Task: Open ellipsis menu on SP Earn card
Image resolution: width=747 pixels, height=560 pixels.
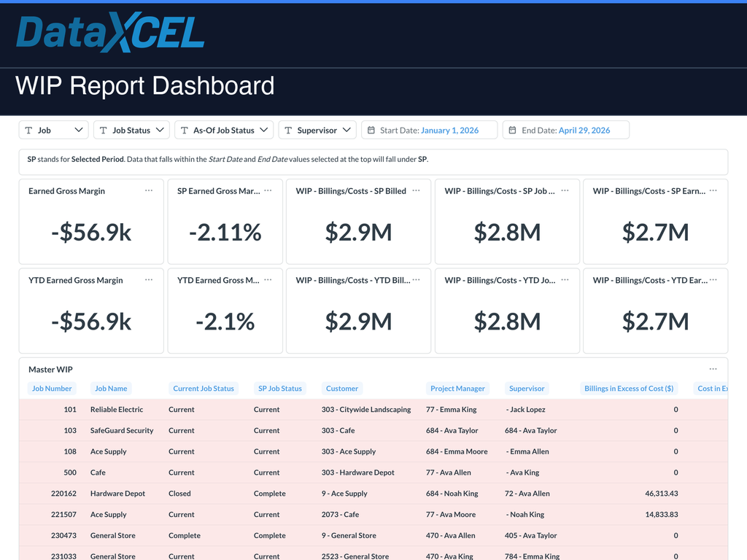Action: tap(713, 190)
